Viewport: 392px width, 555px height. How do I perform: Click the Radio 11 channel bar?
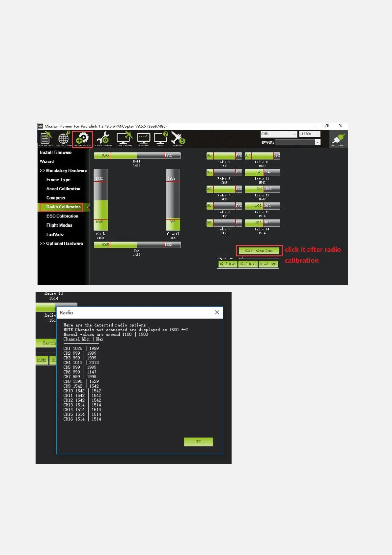pyautogui.click(x=262, y=172)
